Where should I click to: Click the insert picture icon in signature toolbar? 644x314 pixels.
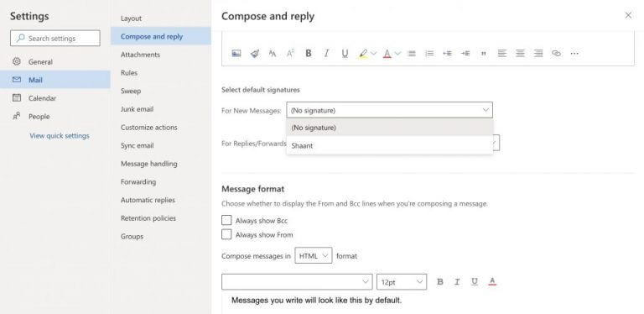(236, 54)
